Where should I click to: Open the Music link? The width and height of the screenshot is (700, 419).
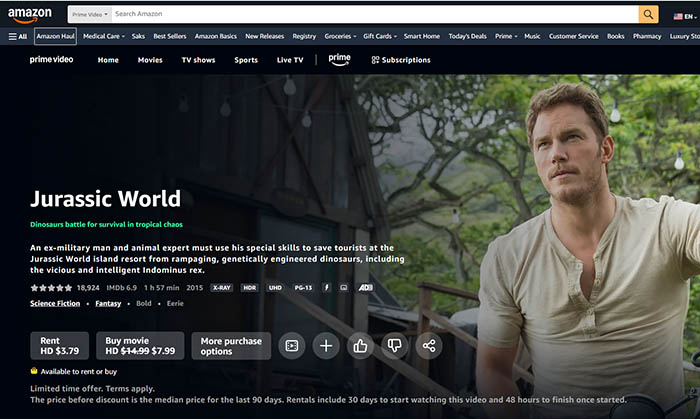coord(532,37)
